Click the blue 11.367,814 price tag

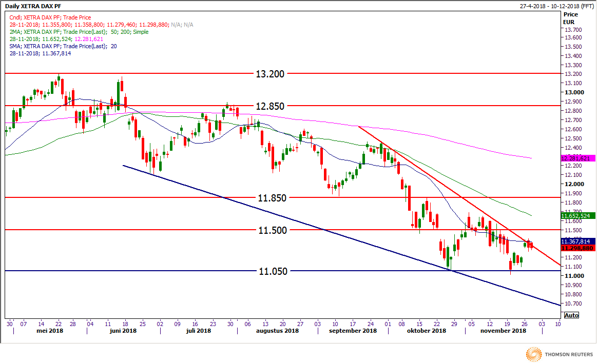click(577, 241)
